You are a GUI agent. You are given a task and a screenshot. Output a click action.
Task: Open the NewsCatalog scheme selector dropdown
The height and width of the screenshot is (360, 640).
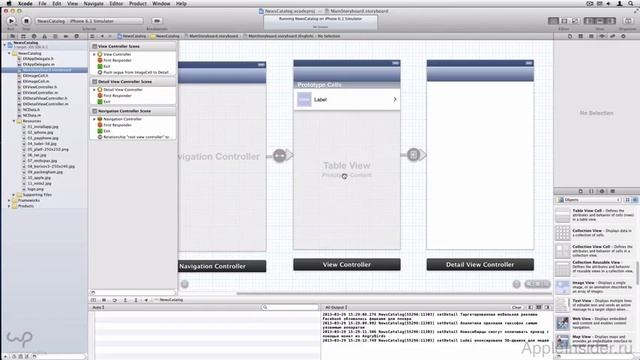coord(89,21)
